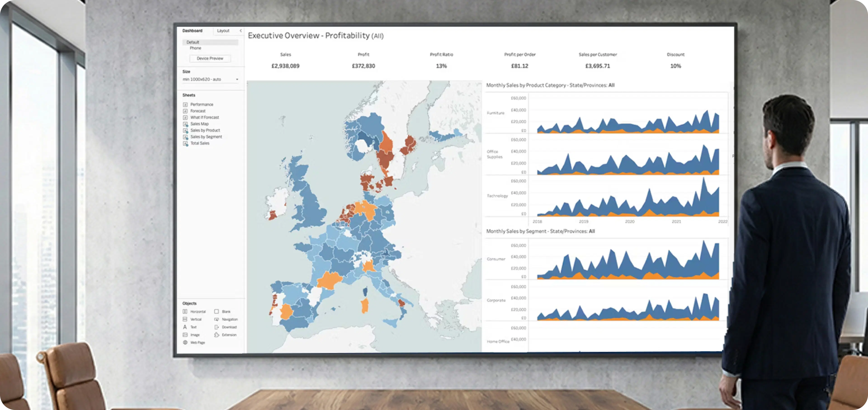This screenshot has width=868, height=410.
Task: Add an Image object to the dashboard
Action: click(x=196, y=335)
